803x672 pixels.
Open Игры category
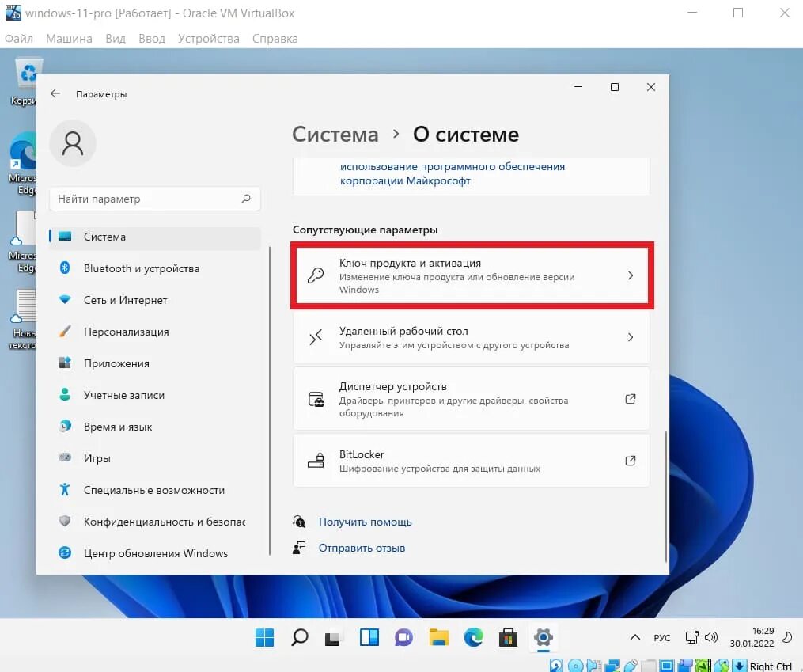(154, 458)
